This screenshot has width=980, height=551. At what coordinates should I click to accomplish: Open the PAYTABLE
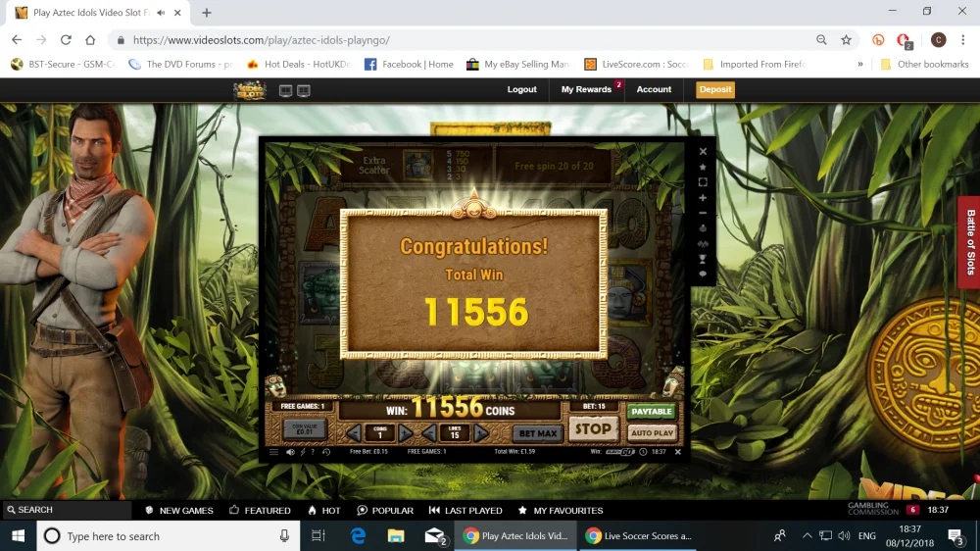[652, 411]
